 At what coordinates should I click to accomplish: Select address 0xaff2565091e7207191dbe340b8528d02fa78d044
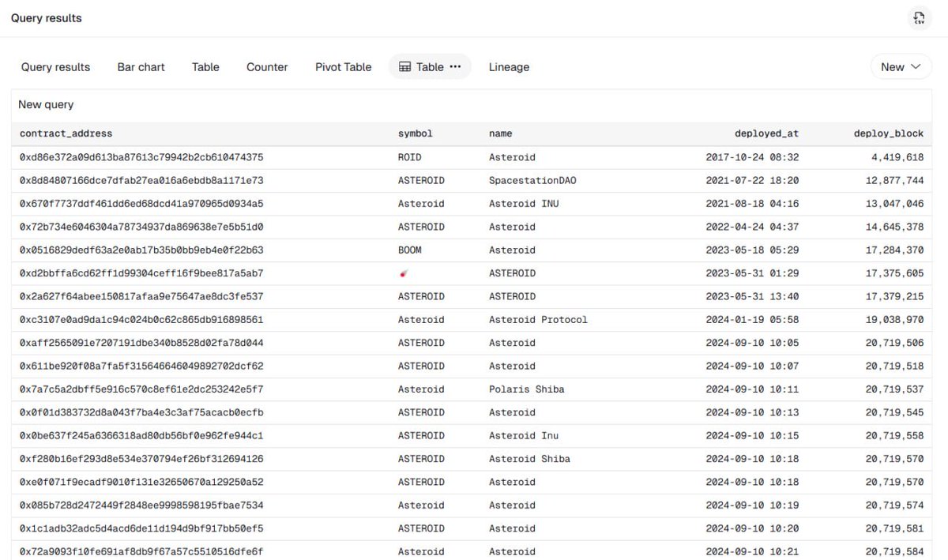[x=141, y=343]
